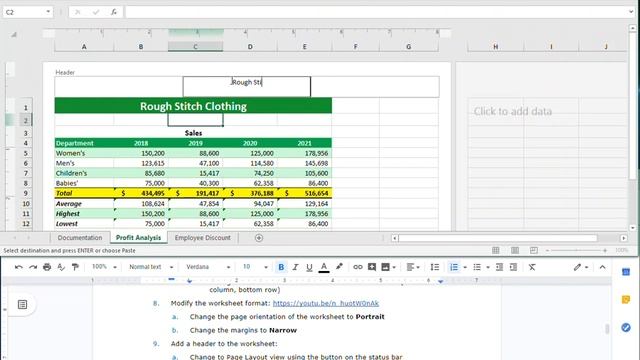Undo last action in Google Docs toolbar
This screenshot has height=360, width=640.
(x=18, y=267)
